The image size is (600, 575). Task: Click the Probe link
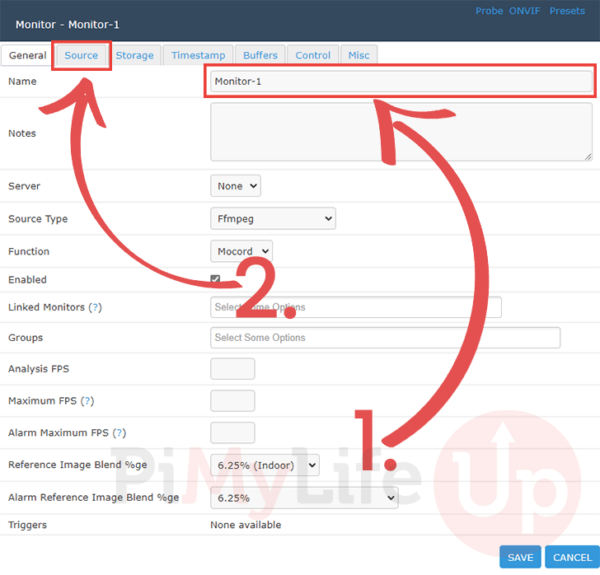(x=489, y=12)
